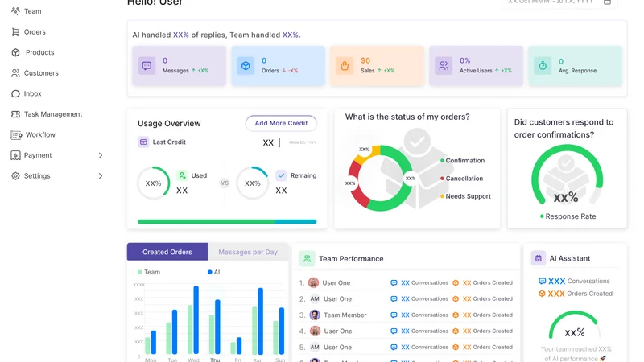Open Team in the sidebar

[x=32, y=11]
